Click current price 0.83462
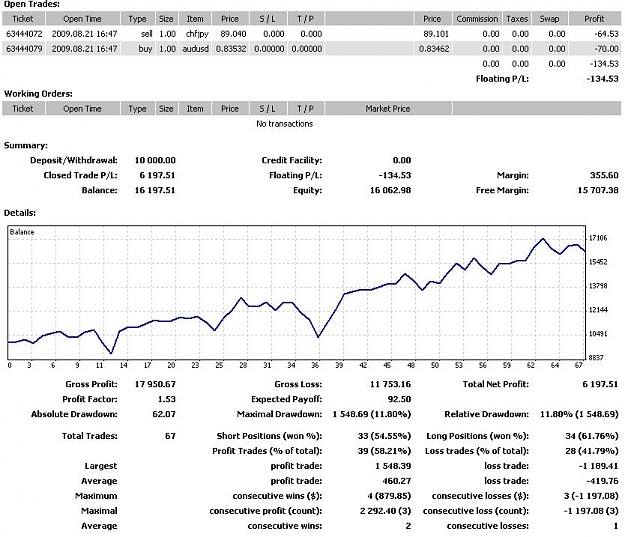 [434, 49]
